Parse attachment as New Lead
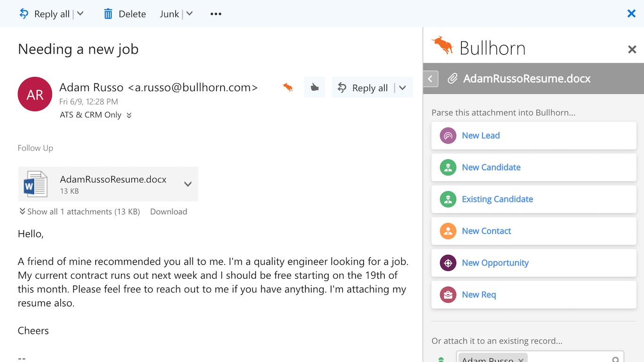Image resolution: width=644 pixels, height=362 pixels. 534,136
